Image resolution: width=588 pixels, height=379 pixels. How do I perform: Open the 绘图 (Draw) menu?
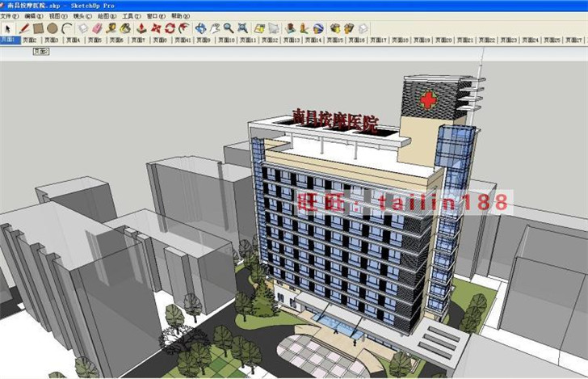pos(107,16)
